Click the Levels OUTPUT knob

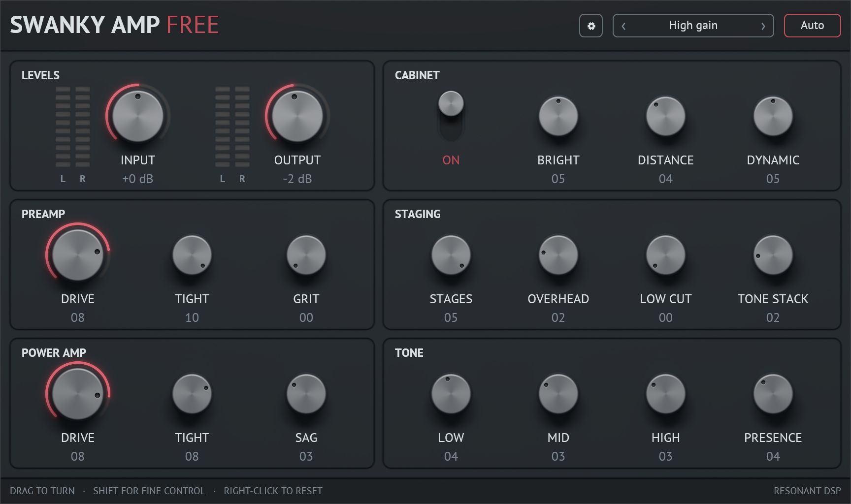tap(297, 116)
